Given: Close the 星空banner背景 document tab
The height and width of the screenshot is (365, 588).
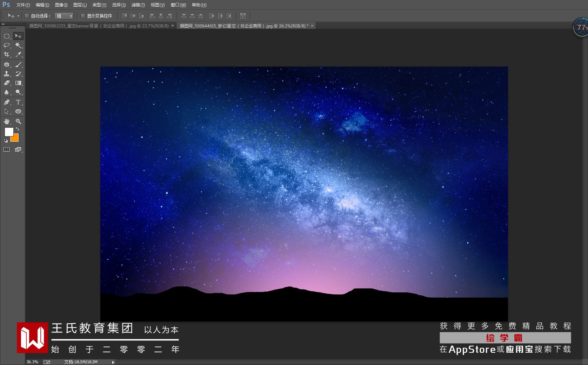Looking at the screenshot, I should pos(173,26).
